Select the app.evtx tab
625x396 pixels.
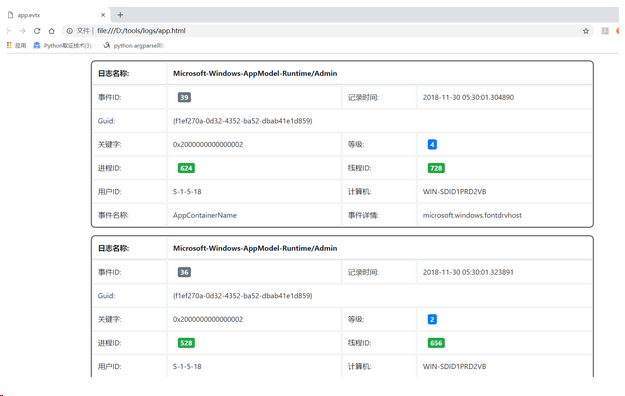click(56, 15)
